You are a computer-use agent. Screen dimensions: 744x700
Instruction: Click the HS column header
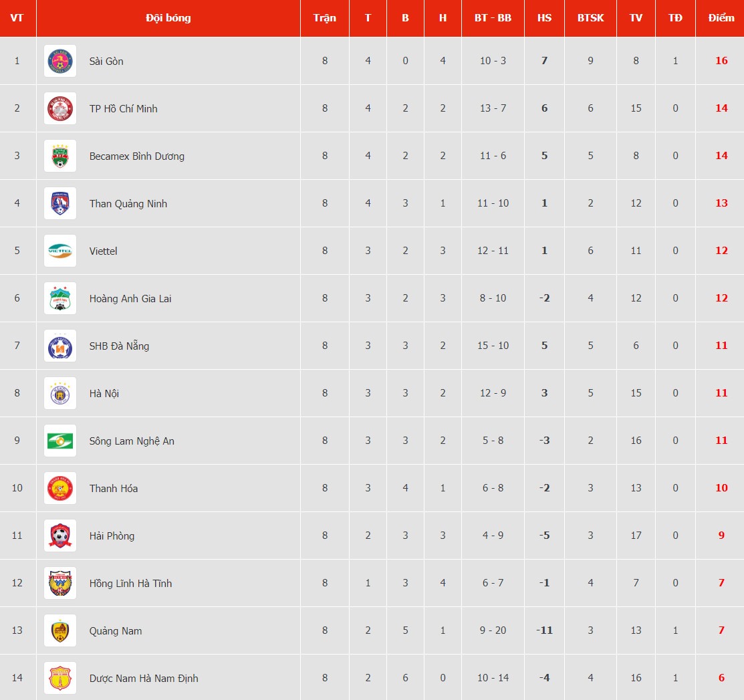coord(544,18)
